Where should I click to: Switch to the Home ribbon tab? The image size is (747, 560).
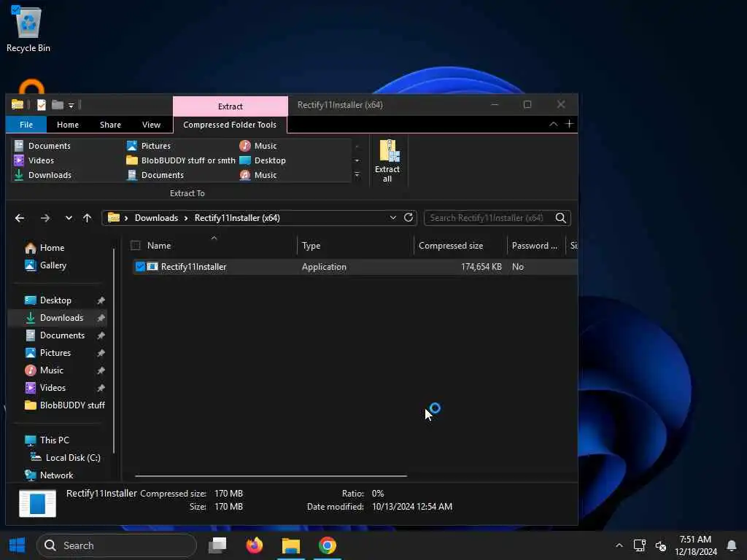tap(68, 125)
